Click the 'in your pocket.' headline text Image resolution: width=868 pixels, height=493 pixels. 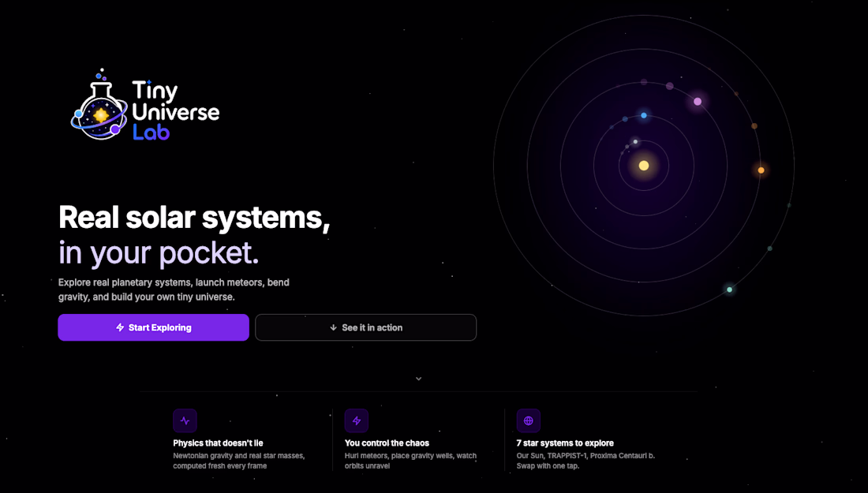point(159,253)
